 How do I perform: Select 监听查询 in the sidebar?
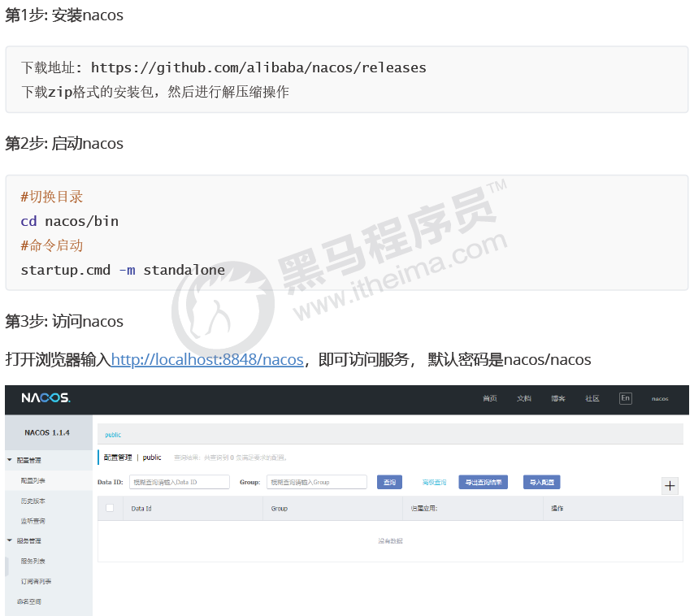33,521
